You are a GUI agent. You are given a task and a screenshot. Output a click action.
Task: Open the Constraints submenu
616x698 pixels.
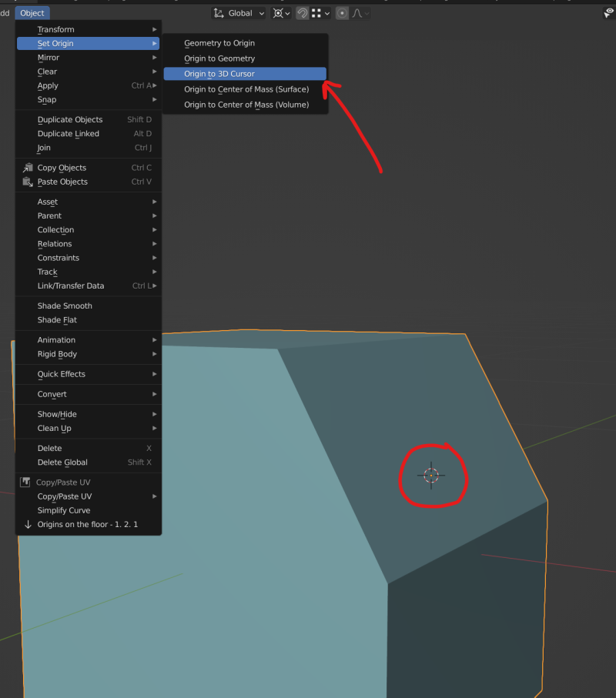(x=89, y=258)
